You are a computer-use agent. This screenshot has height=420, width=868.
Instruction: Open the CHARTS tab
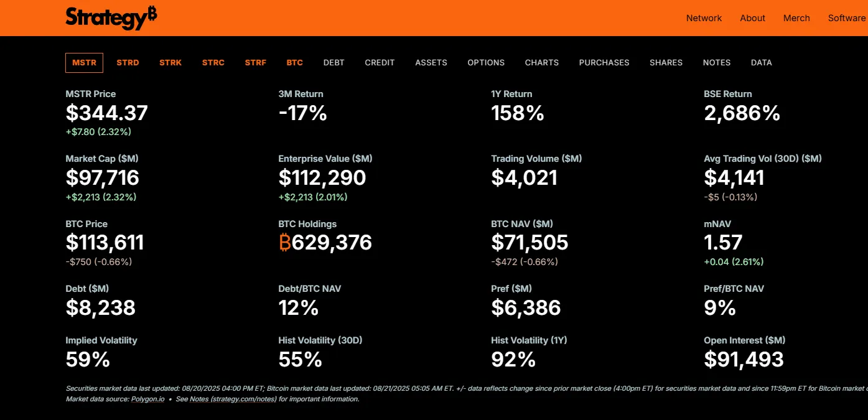coord(541,63)
